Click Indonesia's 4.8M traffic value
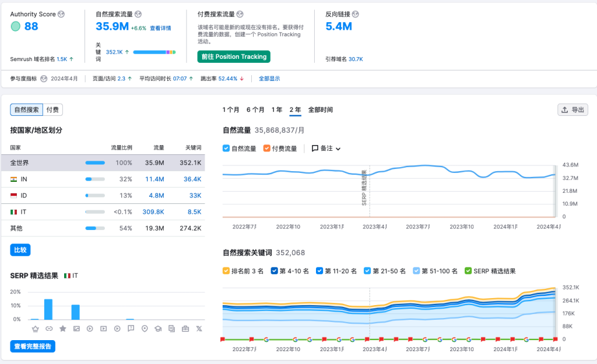The width and height of the screenshot is (597, 364). click(x=156, y=196)
